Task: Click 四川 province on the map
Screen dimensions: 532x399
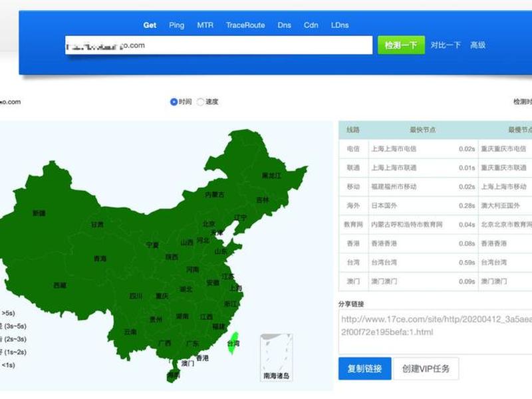Action: (x=136, y=296)
